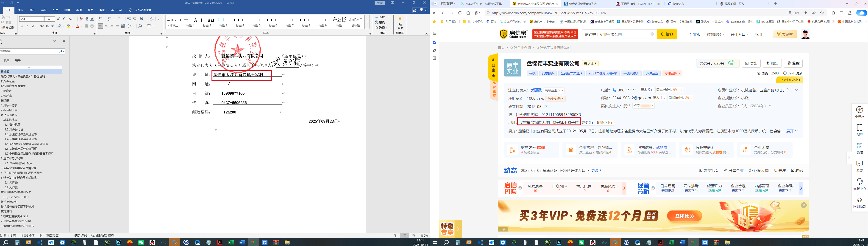Click the Photoshop icon in the left taskbar
This screenshot has width=868, height=246.
tap(119, 242)
